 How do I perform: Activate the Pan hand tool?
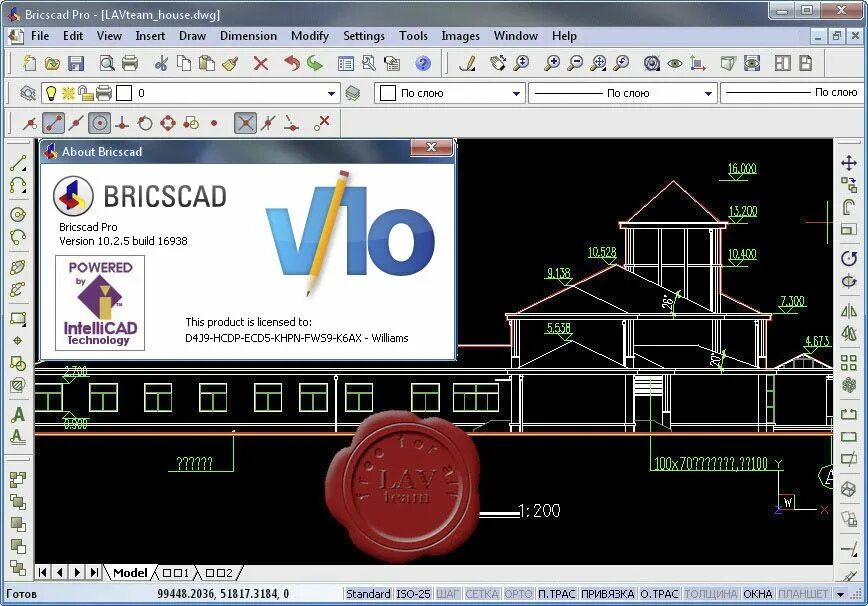pos(498,63)
